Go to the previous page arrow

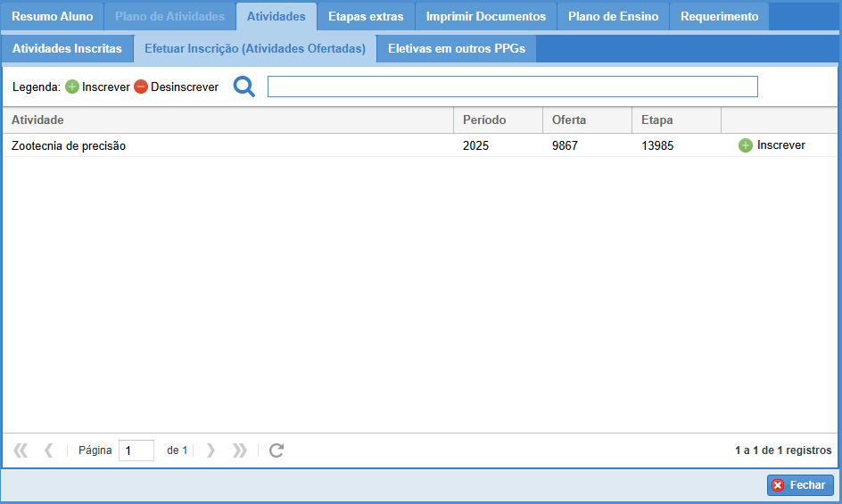(48, 450)
